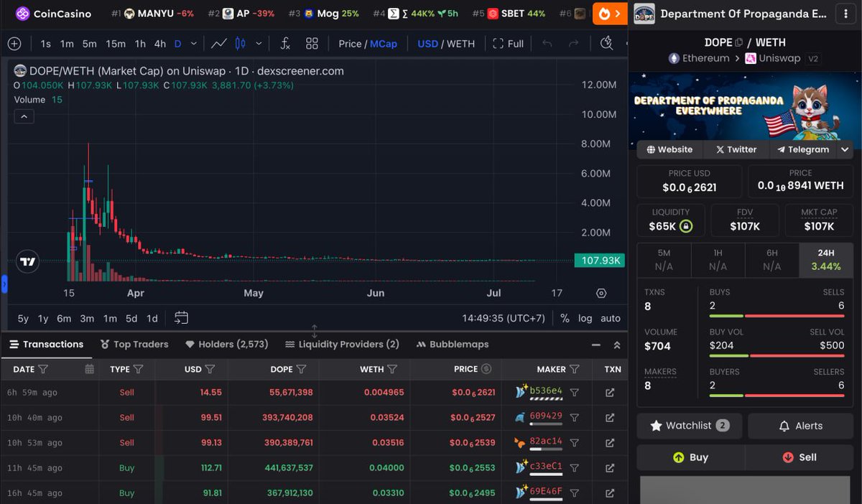The height and width of the screenshot is (504, 862).
Task: Open the go-to-date calendar icon
Action: coord(181,317)
